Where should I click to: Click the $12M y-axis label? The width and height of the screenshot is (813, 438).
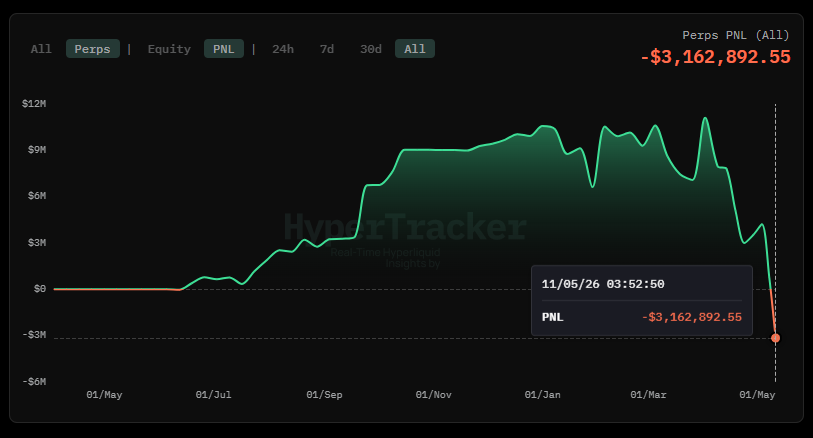coord(34,104)
